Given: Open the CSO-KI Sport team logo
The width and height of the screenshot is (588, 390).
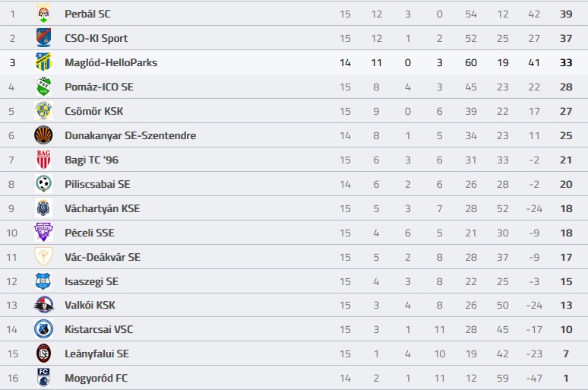Looking at the screenshot, I should (43, 38).
